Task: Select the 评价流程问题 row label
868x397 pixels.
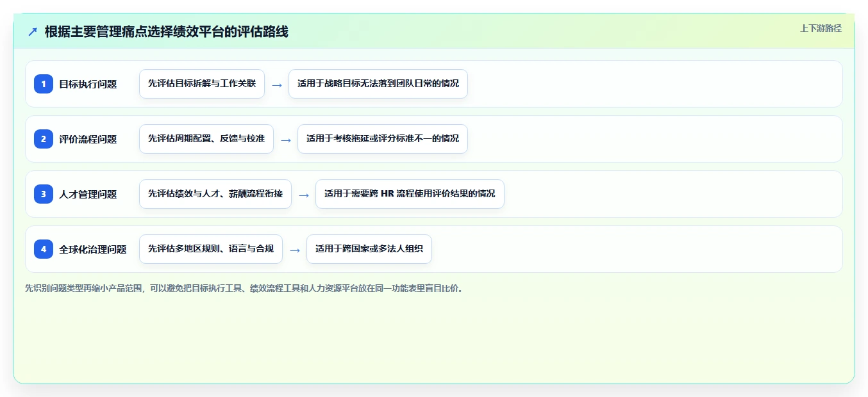Action: point(88,139)
